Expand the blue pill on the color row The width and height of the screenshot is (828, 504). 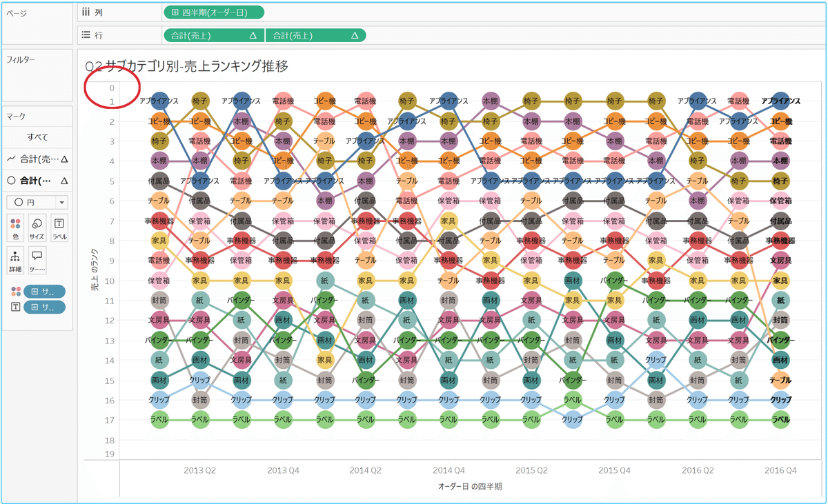(x=44, y=291)
